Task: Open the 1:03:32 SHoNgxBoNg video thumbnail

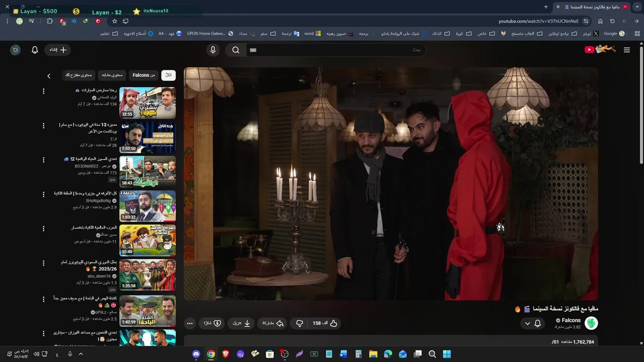Action: coord(147,206)
